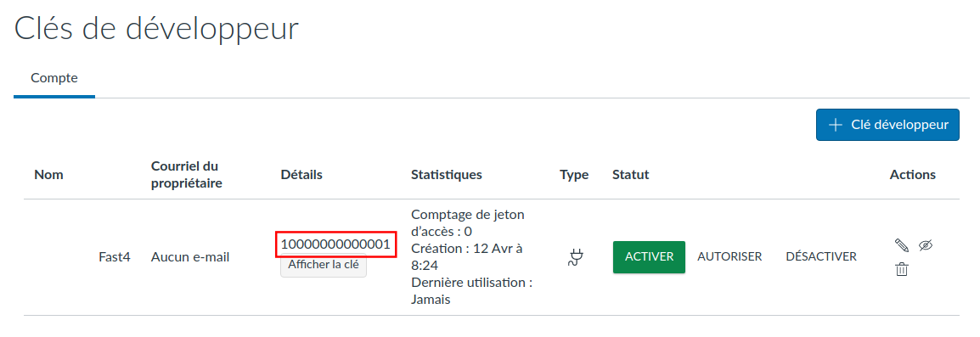The height and width of the screenshot is (337, 980).
Task: Click the Fast4 key name
Action: pos(115,257)
